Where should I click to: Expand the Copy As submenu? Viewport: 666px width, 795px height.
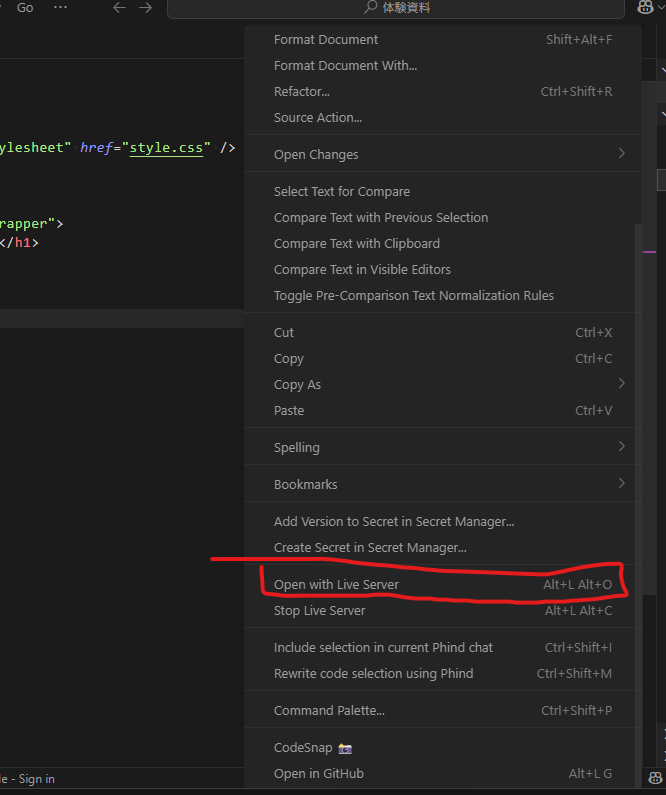tap(443, 384)
